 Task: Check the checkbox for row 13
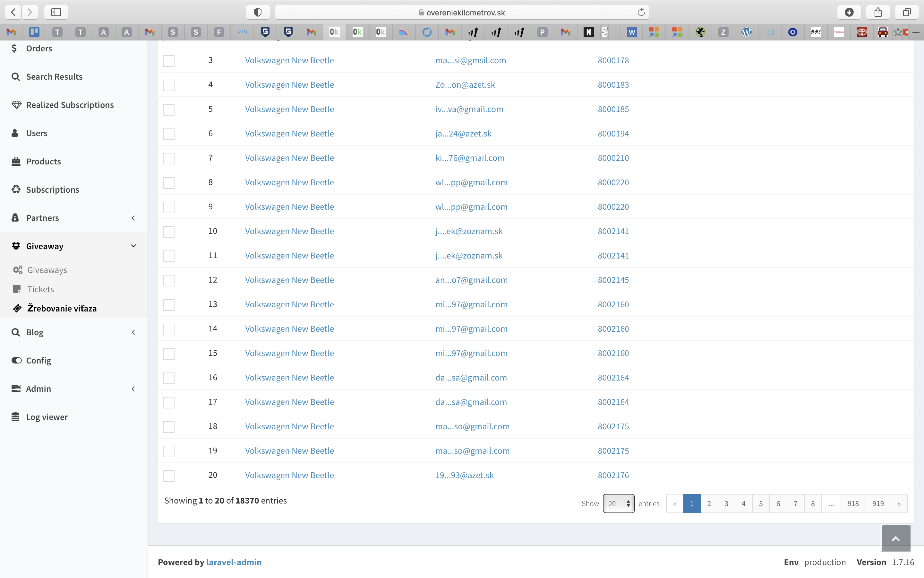click(169, 305)
